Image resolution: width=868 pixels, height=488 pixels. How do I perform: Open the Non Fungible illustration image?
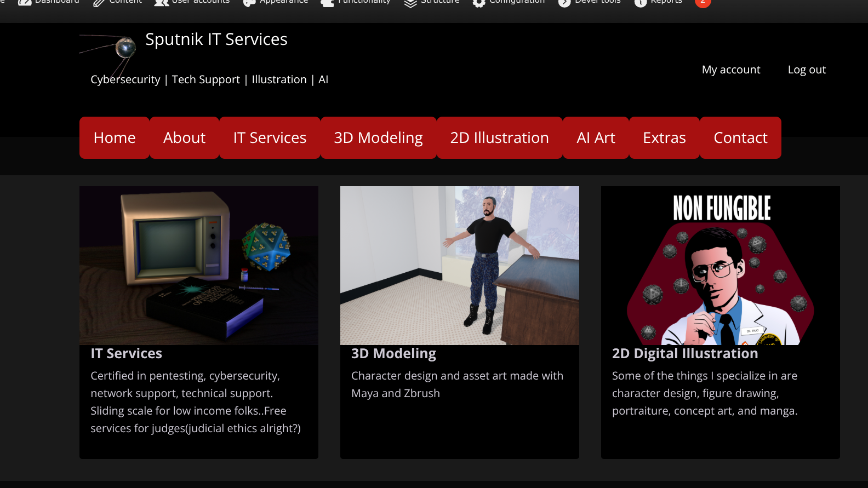point(721,266)
